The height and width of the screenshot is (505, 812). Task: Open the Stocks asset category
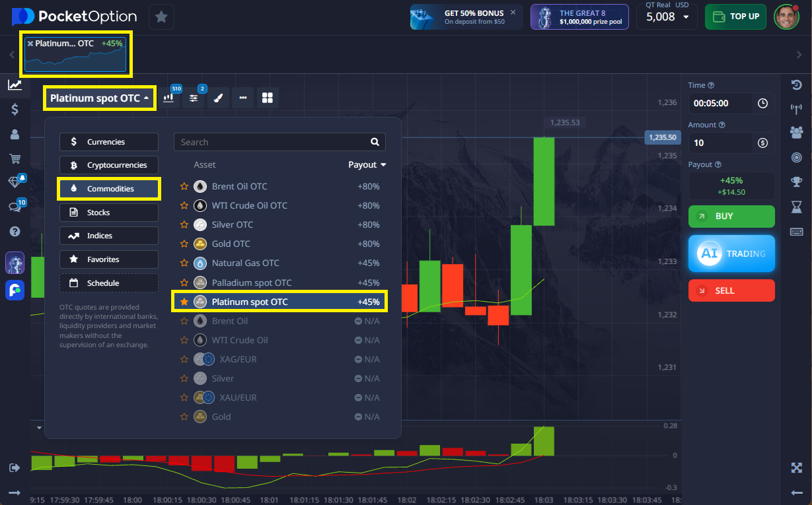tap(109, 213)
